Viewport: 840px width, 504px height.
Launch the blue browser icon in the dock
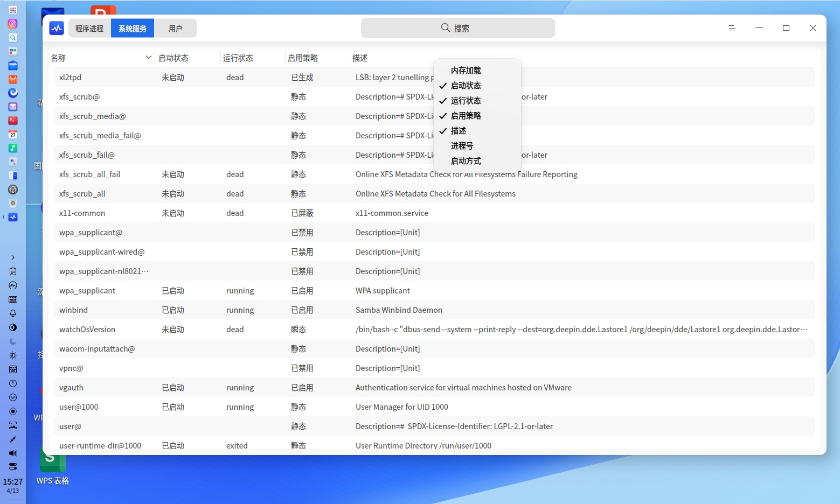[x=13, y=93]
